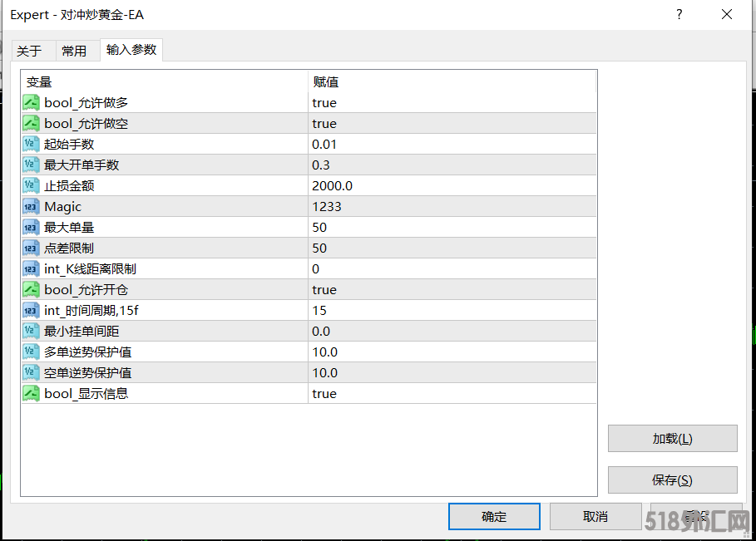
Task: Click the icon beside 止损金额
Action: (x=31, y=185)
